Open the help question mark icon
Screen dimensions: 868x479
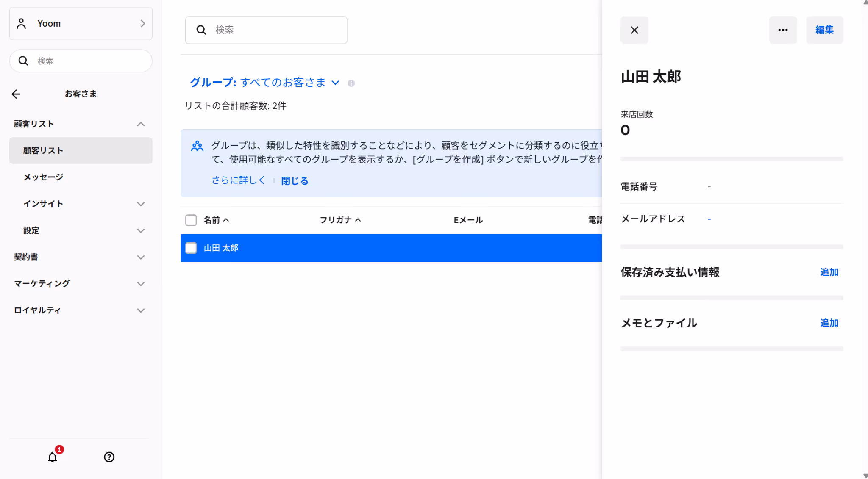point(109,457)
